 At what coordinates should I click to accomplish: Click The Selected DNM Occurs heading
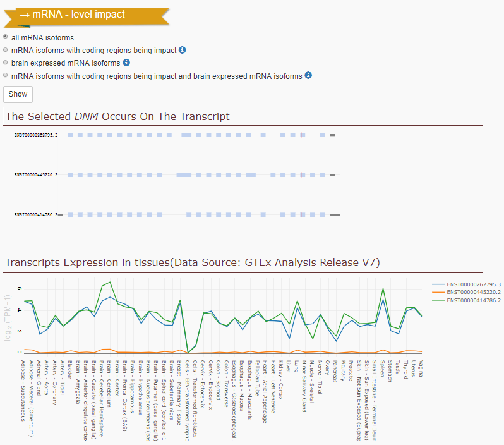pyautogui.click(x=117, y=116)
